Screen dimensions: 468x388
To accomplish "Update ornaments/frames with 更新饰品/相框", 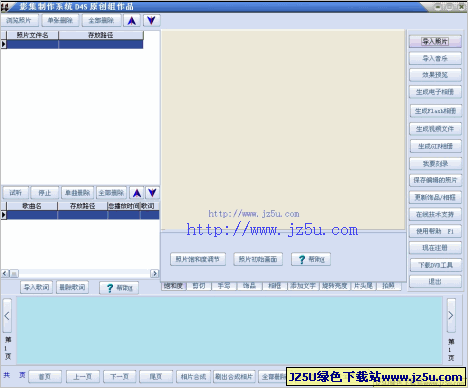I will (x=435, y=197).
